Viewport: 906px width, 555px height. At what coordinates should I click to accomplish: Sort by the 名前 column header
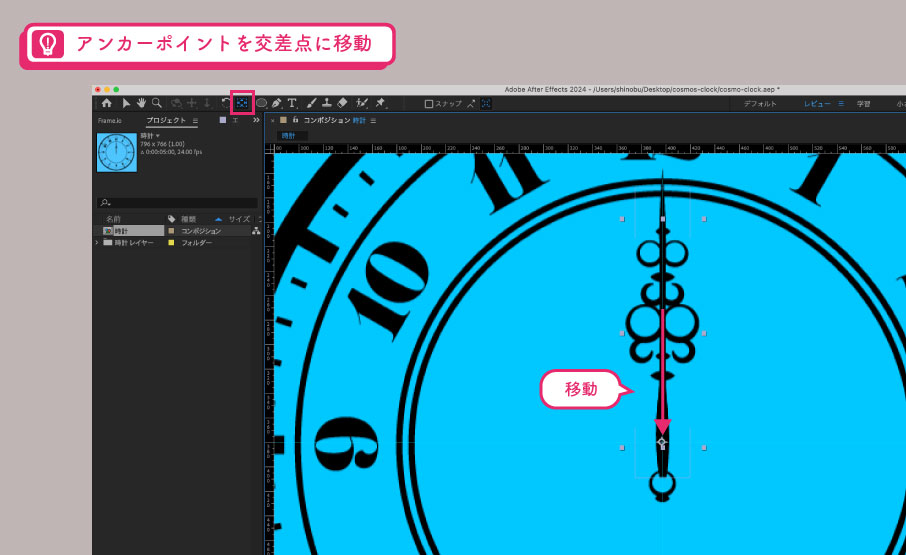click(113, 219)
